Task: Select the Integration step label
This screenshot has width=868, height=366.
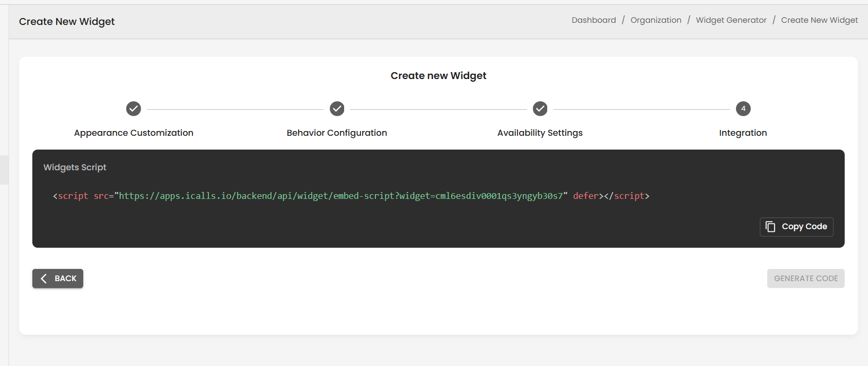Action: tap(743, 133)
